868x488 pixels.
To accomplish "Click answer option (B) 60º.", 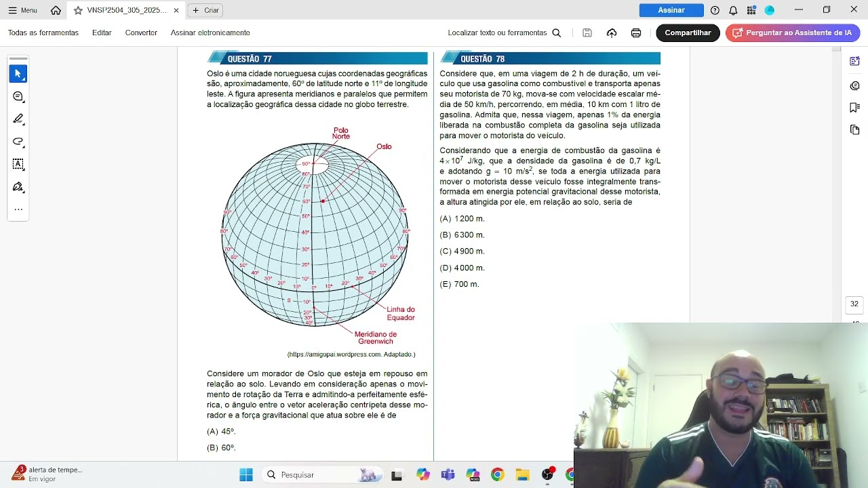I will [221, 447].
